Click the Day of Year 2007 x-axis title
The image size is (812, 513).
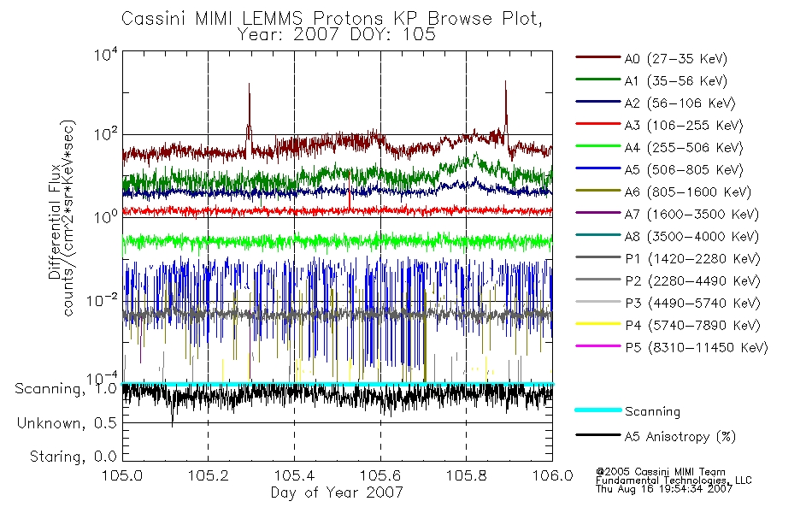(337, 492)
